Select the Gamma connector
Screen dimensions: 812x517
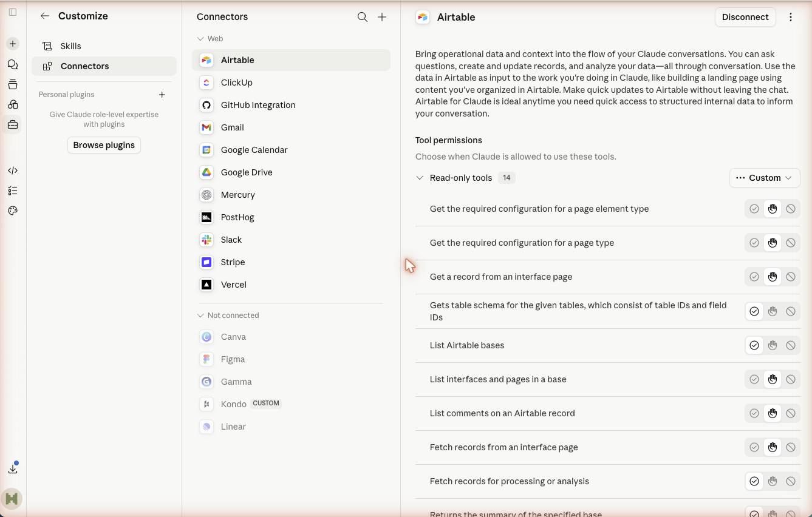291,382
